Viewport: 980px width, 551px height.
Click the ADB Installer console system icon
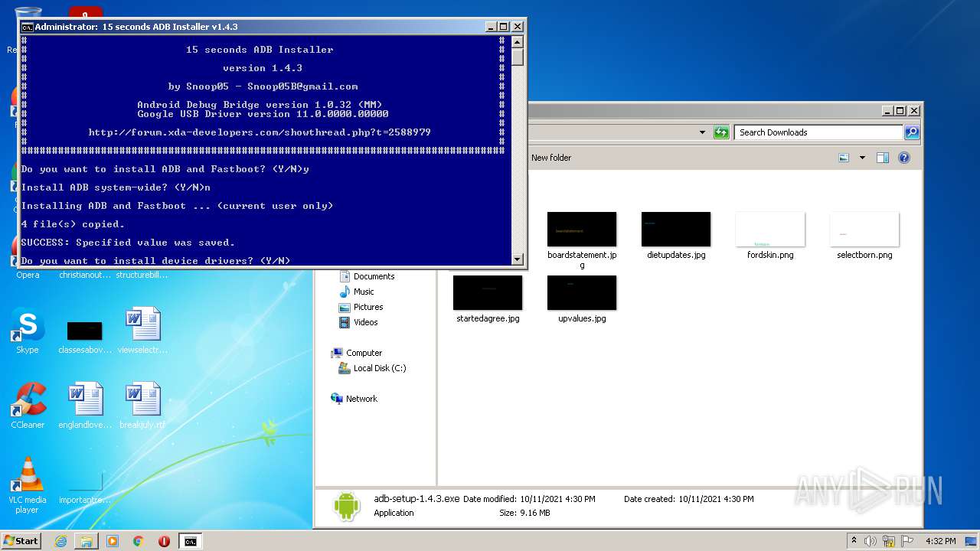27,27
